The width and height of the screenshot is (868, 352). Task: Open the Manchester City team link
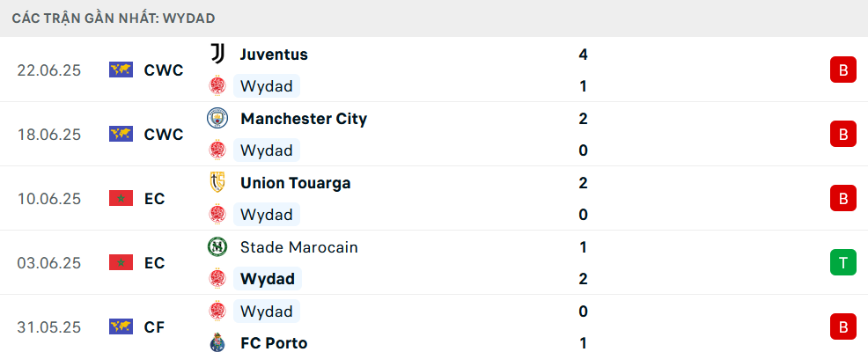click(x=304, y=119)
